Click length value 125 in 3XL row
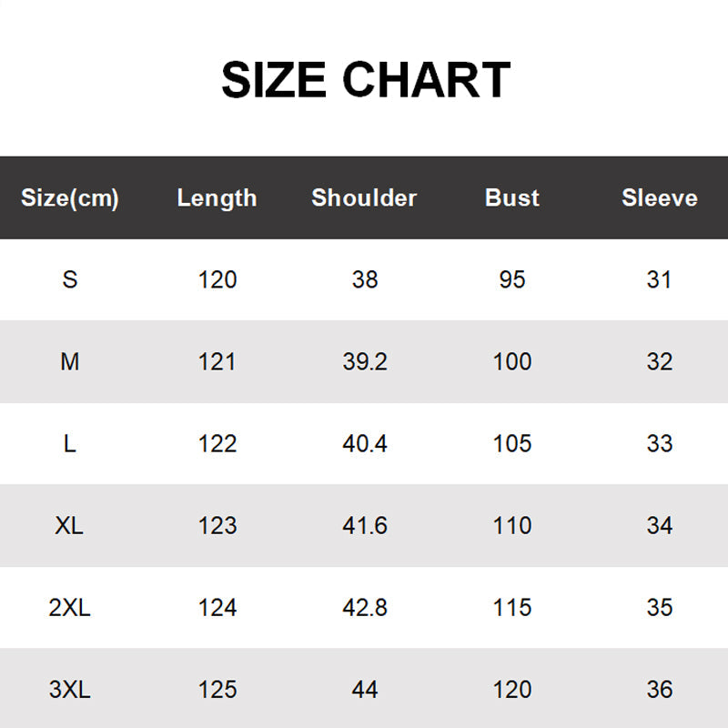 (x=217, y=689)
